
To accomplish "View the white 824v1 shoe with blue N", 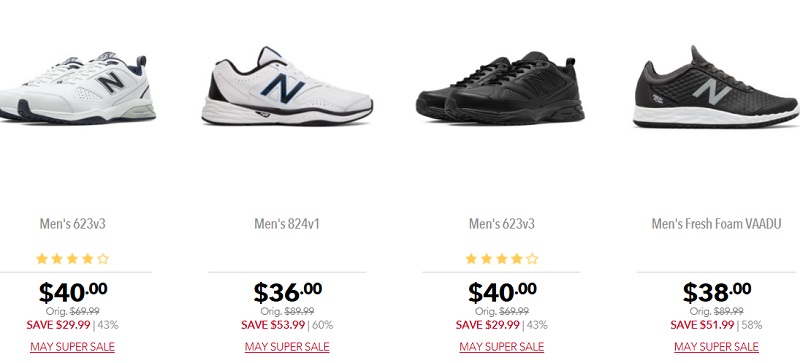I will [287, 86].
